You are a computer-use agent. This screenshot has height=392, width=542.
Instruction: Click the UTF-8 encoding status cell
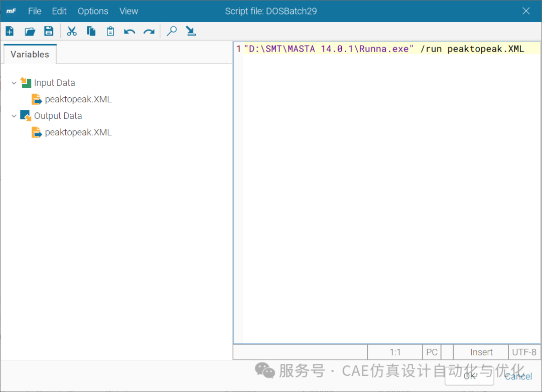point(524,352)
